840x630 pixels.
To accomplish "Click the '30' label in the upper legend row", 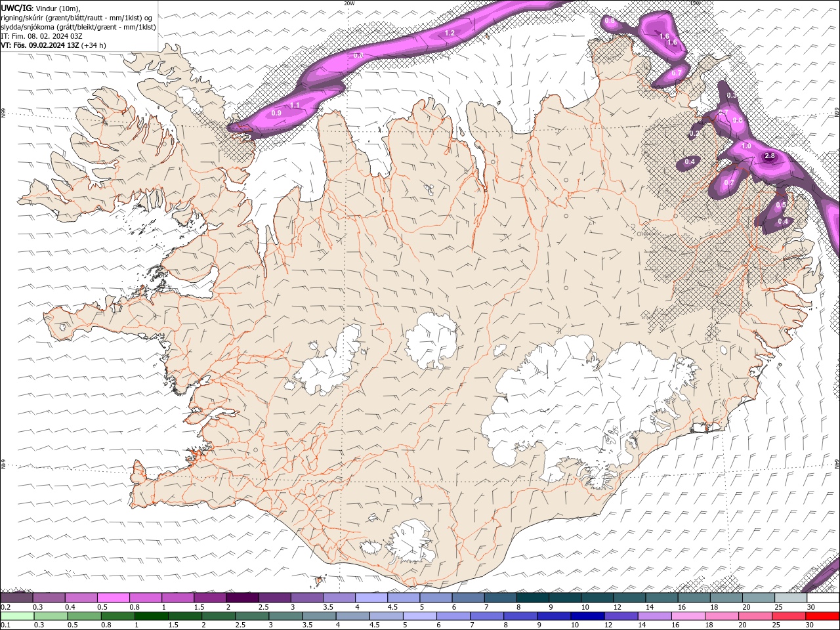I will click(812, 607).
